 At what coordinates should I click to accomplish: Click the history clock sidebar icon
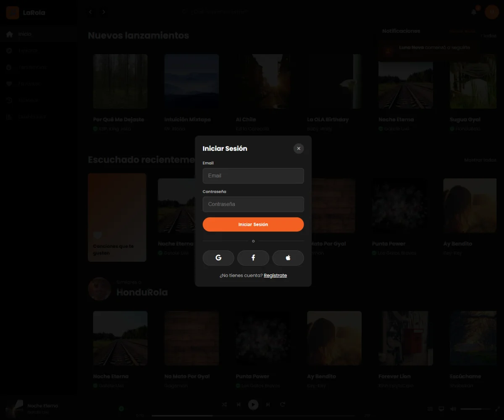tap(9, 100)
